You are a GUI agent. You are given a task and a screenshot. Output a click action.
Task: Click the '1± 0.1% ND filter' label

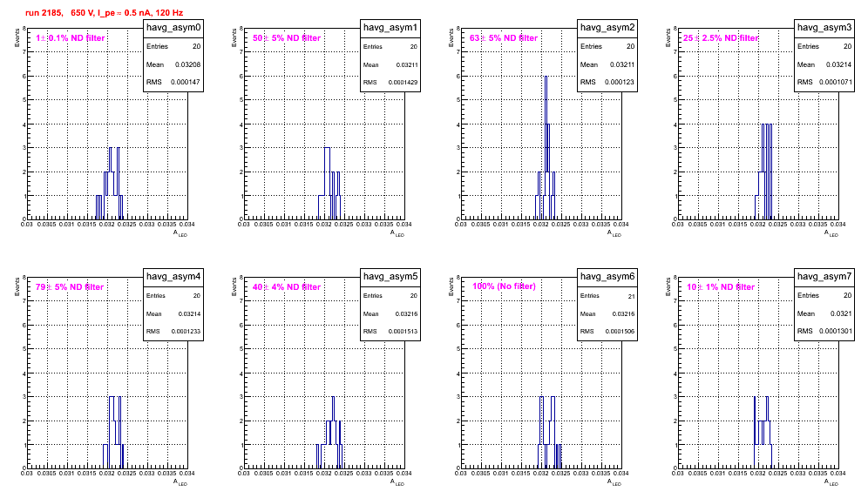71,38
